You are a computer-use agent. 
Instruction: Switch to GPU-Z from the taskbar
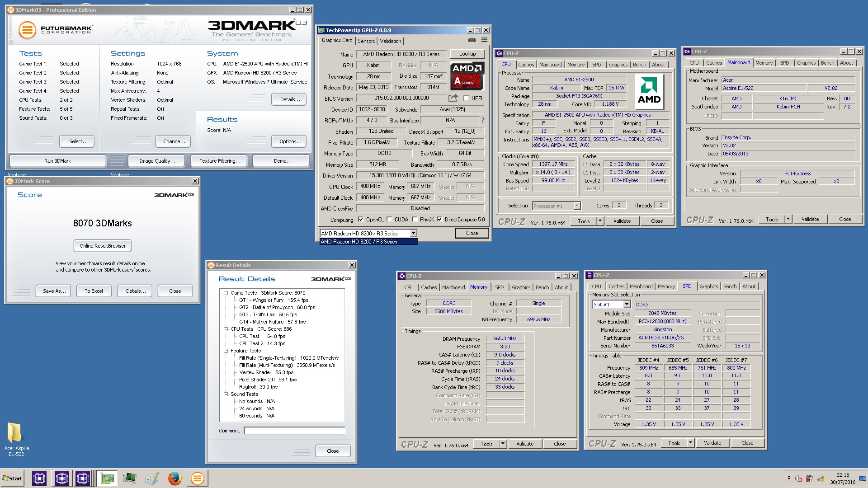(x=107, y=478)
